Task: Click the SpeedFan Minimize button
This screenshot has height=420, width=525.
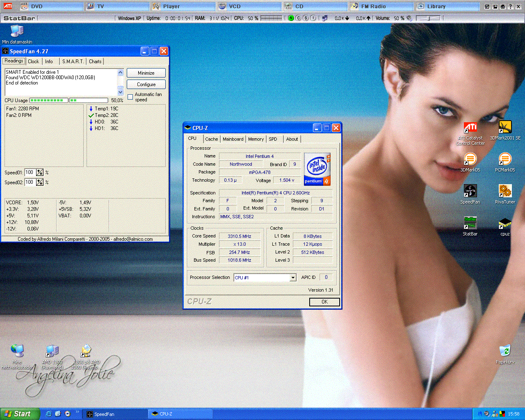Action: coord(146,73)
